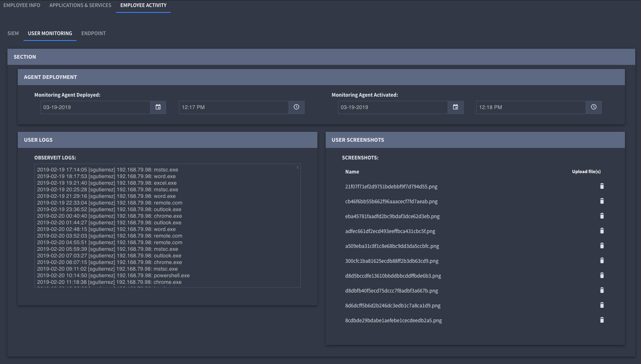Open the ENDPOINT tab
Screen dimensions: 641x364
click(x=93, y=33)
